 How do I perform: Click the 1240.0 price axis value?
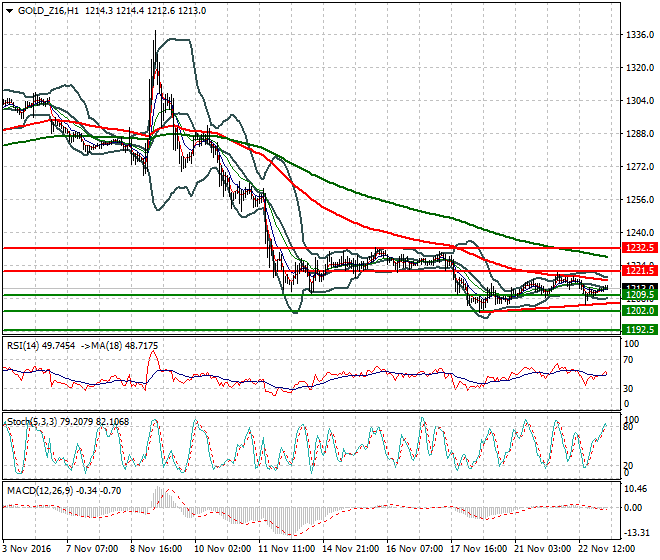[640, 232]
